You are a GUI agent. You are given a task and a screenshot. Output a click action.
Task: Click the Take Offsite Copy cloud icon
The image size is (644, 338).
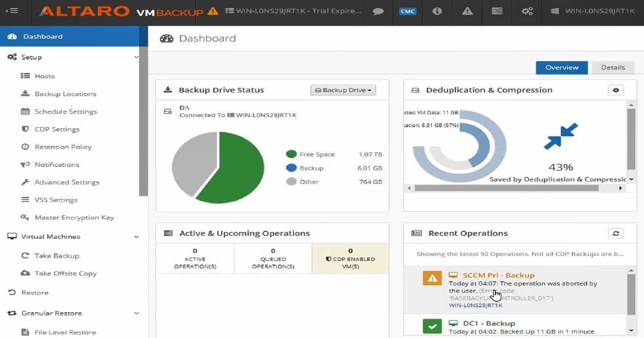click(25, 274)
